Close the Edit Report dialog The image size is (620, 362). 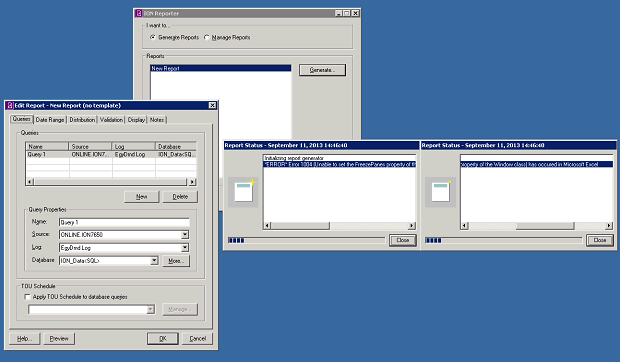coord(212,106)
